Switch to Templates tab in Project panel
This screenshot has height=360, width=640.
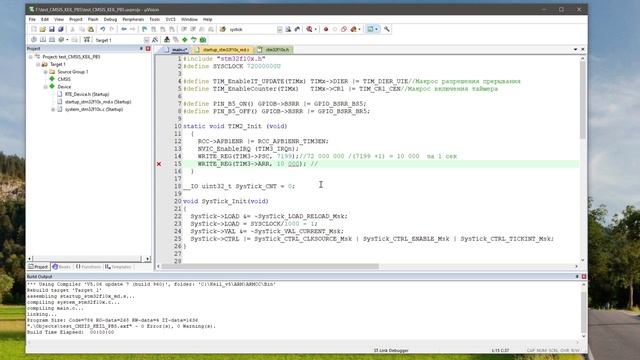click(118, 267)
